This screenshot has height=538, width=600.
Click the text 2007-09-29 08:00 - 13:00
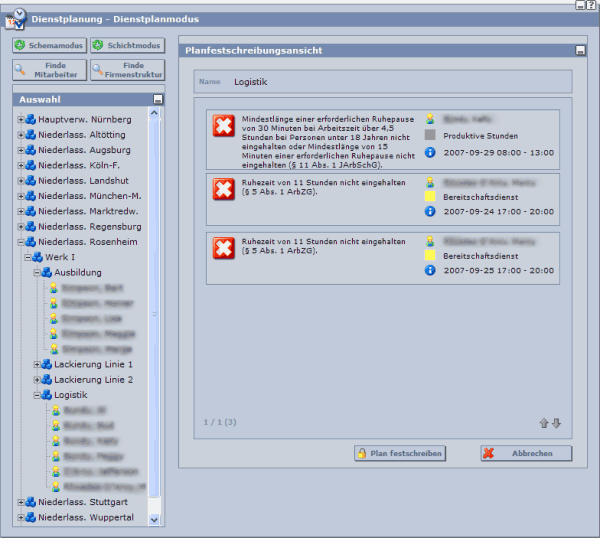click(x=499, y=153)
